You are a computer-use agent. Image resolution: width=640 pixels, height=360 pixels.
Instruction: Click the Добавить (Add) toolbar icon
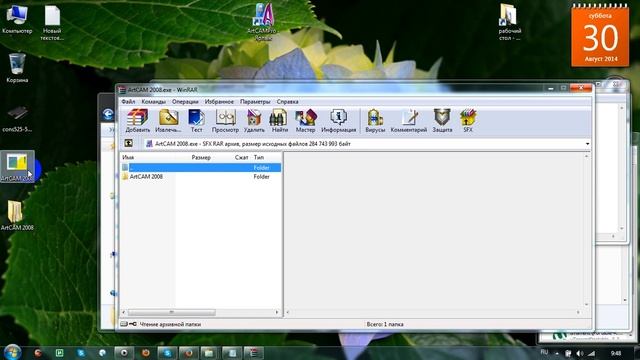point(138,120)
